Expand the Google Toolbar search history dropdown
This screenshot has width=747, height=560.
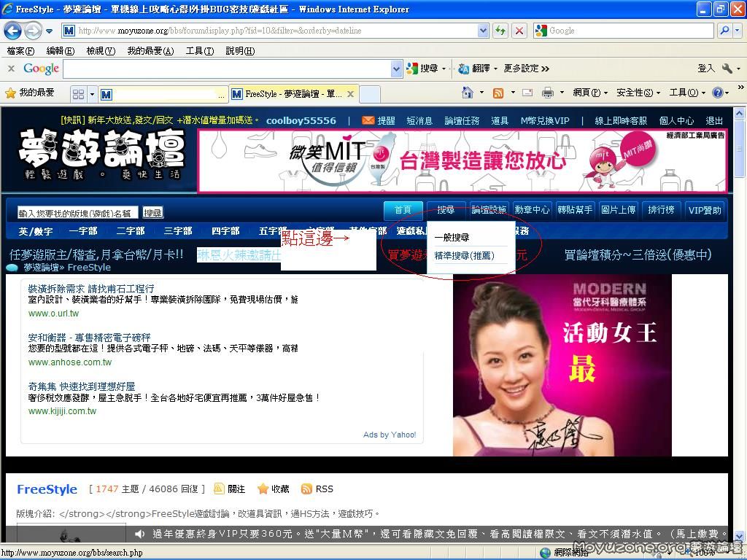(x=396, y=69)
